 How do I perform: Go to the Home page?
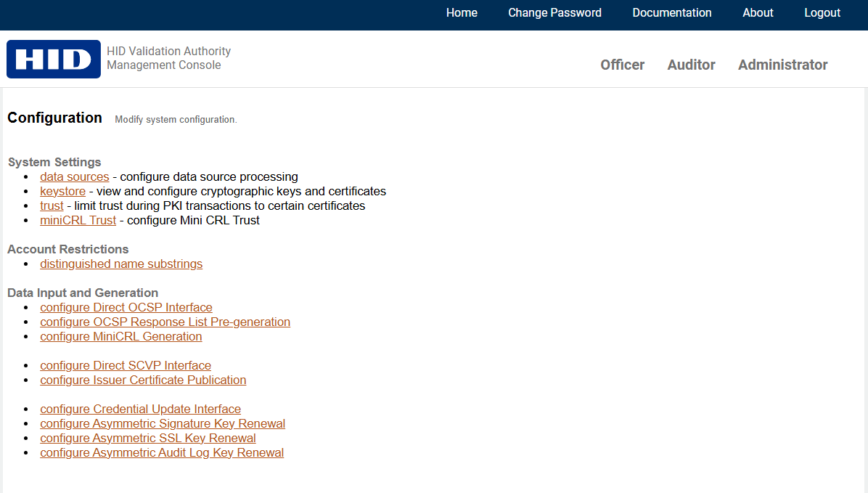462,13
